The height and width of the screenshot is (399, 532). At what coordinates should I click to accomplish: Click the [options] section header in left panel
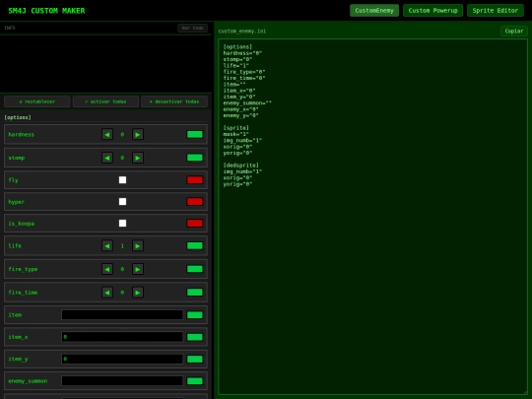(x=18, y=117)
